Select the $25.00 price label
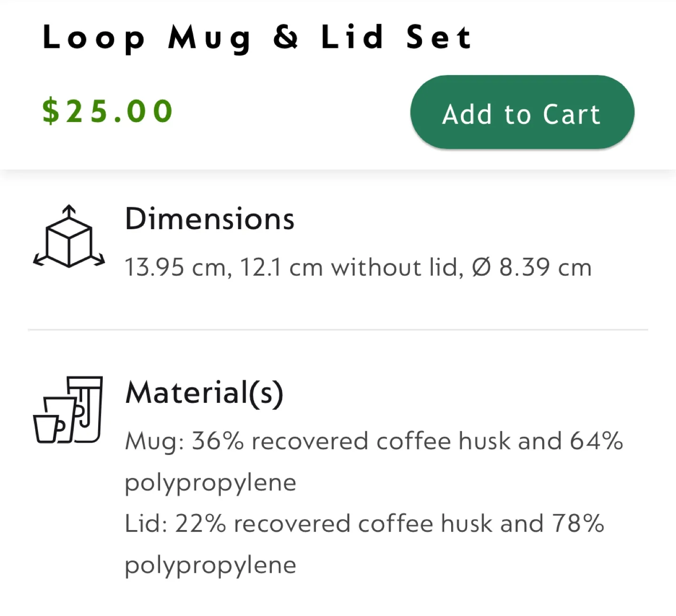The image size is (676, 616). 108,110
